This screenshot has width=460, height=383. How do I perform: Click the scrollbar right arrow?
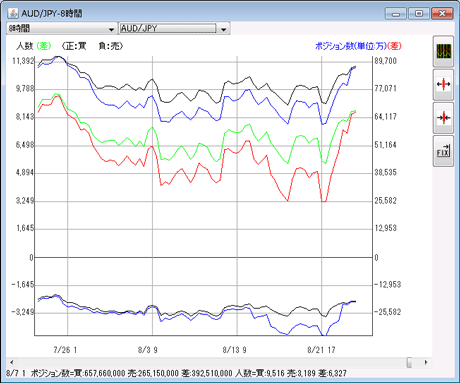[x=426, y=362]
